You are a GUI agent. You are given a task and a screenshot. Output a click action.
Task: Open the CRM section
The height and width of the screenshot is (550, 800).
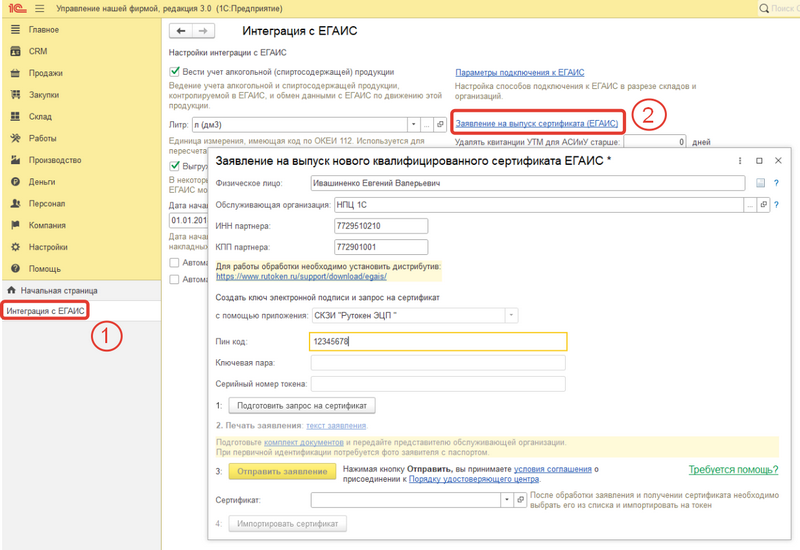[x=38, y=51]
